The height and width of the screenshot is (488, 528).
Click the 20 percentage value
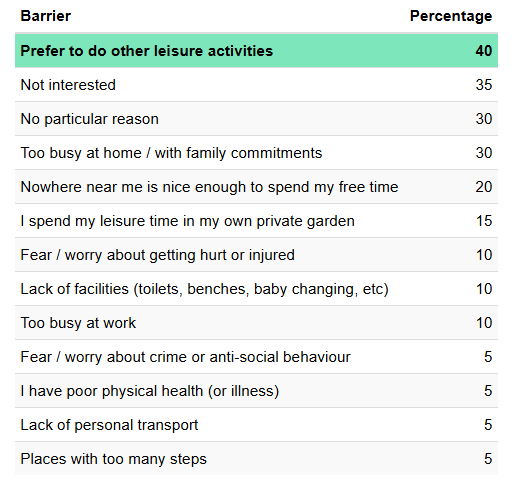tap(484, 187)
